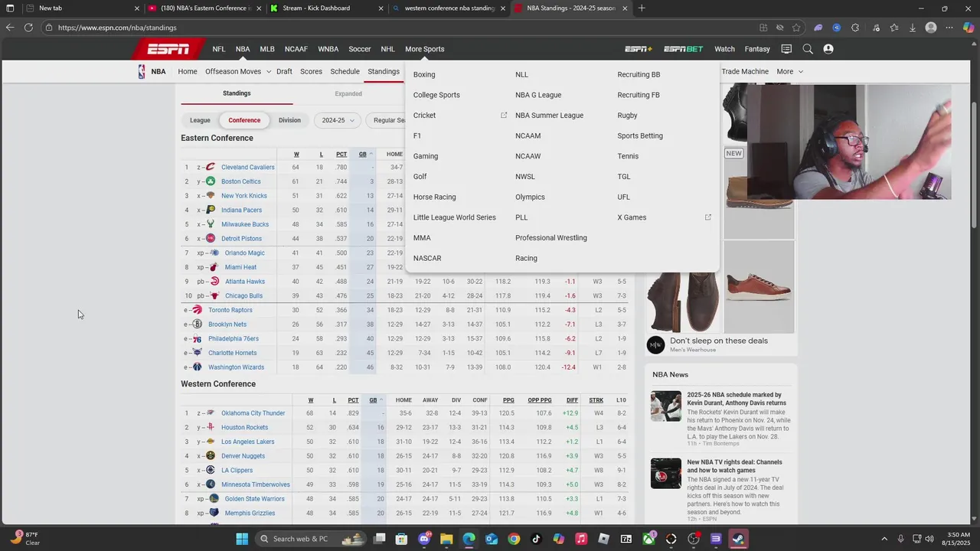
Task: Open the ESPN+ logo link
Action: 639,49
